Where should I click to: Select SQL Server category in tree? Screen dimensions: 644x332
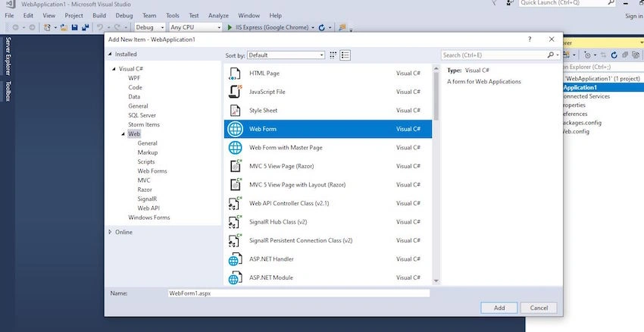click(x=142, y=115)
